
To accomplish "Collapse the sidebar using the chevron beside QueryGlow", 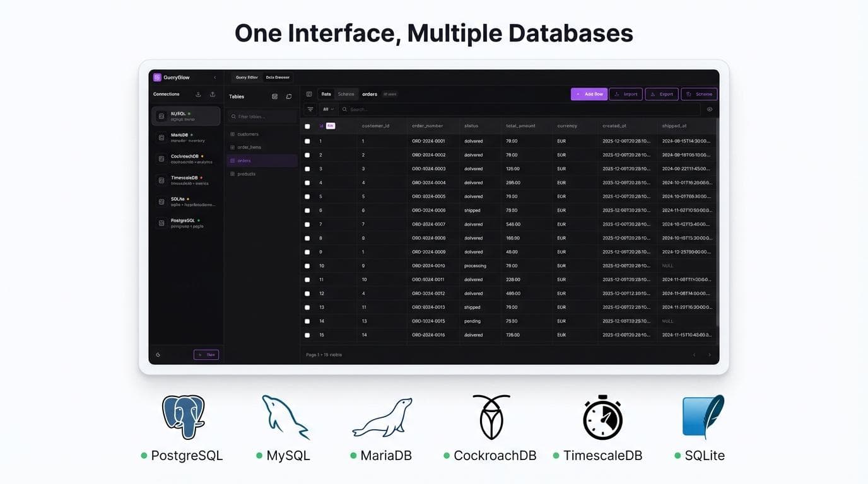I will [214, 78].
